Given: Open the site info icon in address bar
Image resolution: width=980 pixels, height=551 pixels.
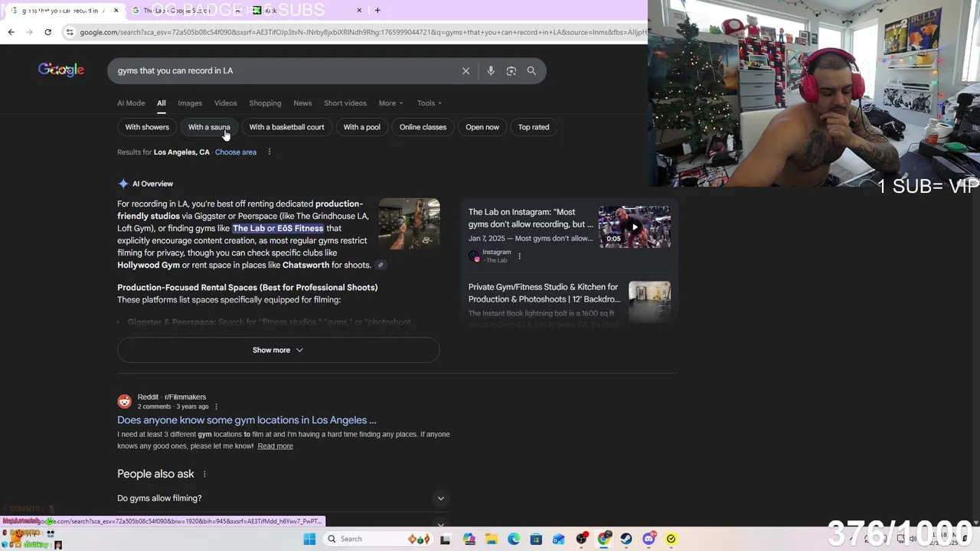Looking at the screenshot, I should [x=70, y=32].
